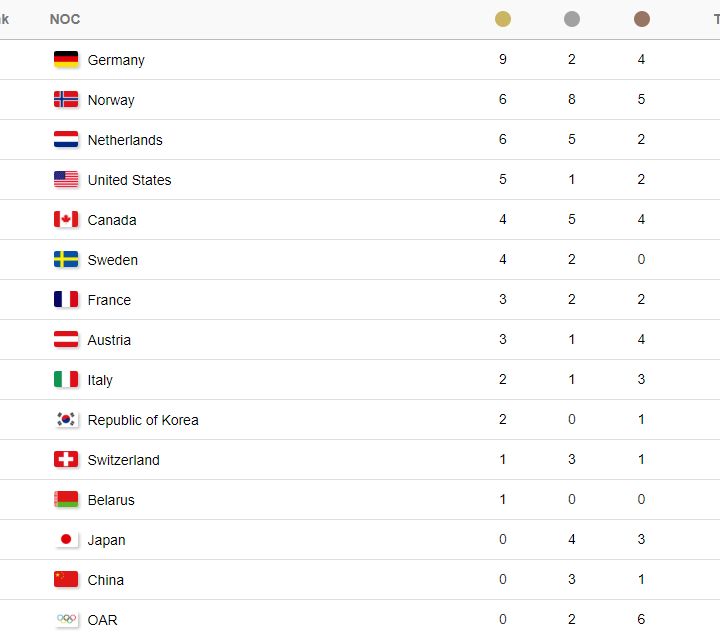
Task: Open the Sweden country link
Action: [112, 260]
